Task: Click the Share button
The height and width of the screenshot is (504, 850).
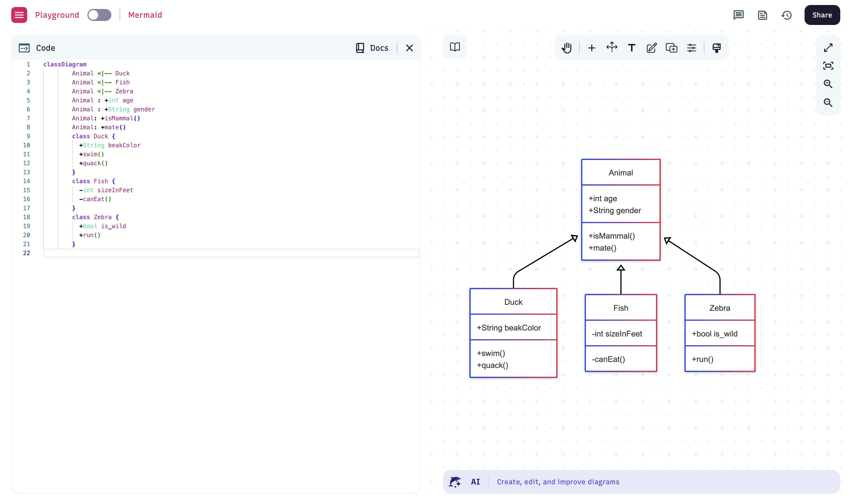Action: pos(822,15)
